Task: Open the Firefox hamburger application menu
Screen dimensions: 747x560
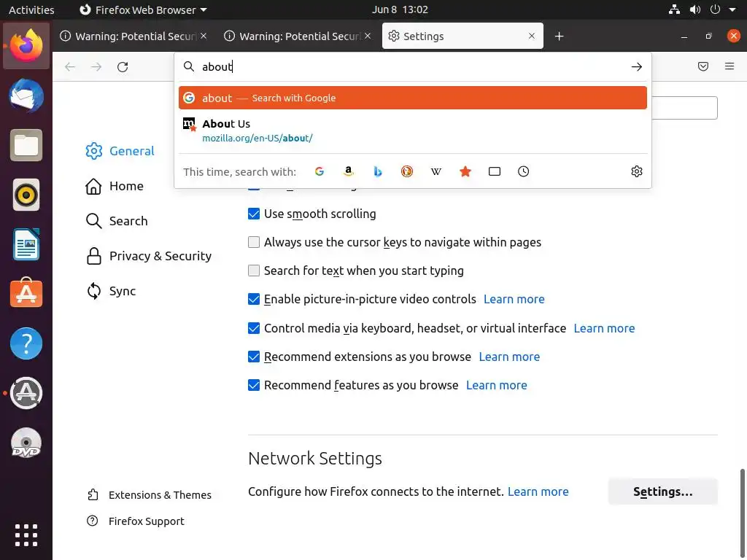Action: tap(729, 66)
